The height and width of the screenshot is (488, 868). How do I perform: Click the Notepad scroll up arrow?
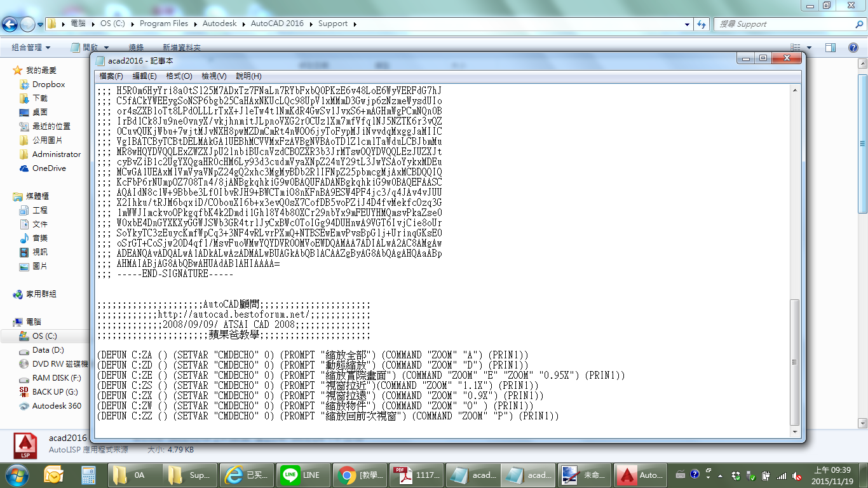794,90
